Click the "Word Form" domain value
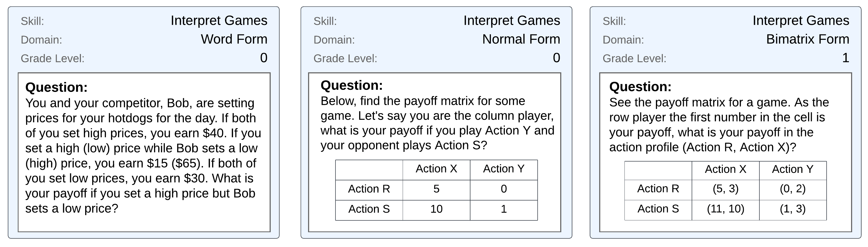The width and height of the screenshot is (868, 247). coord(234,40)
